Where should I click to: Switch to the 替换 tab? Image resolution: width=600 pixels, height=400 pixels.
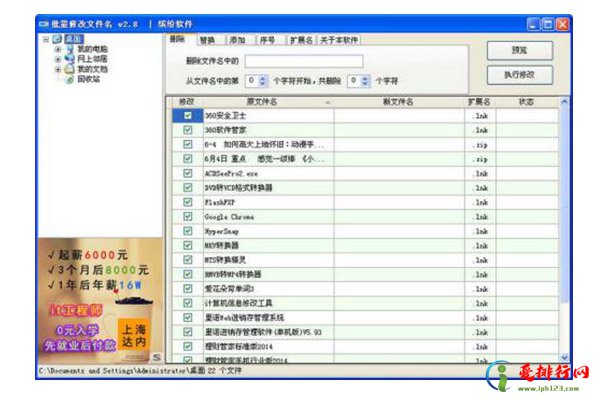207,40
